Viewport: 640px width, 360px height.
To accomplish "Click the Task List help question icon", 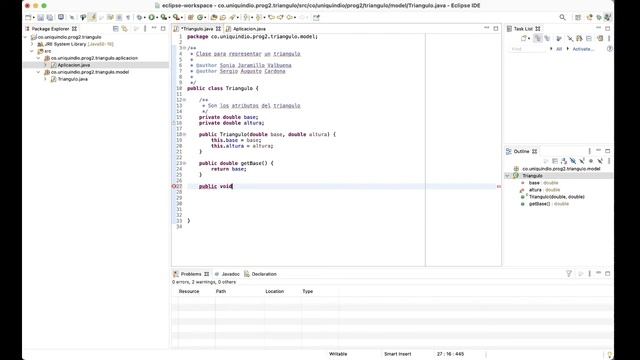I will pyautogui.click(x=609, y=49).
